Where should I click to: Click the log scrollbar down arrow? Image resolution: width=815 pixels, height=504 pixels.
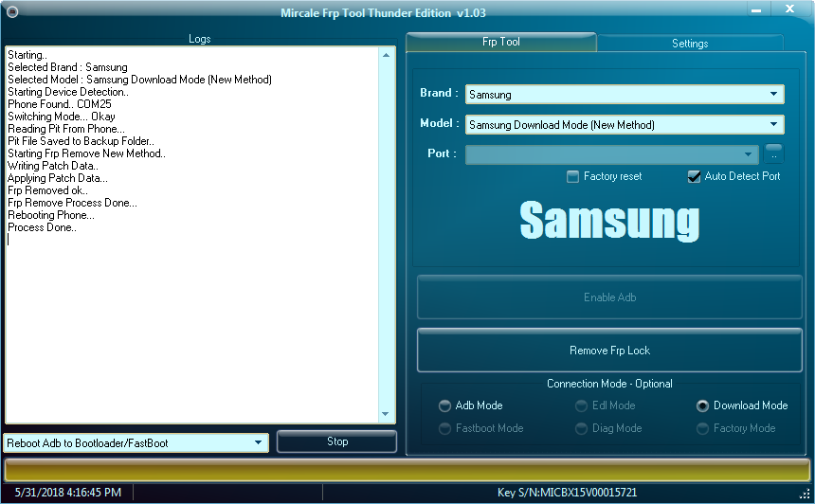(x=386, y=414)
